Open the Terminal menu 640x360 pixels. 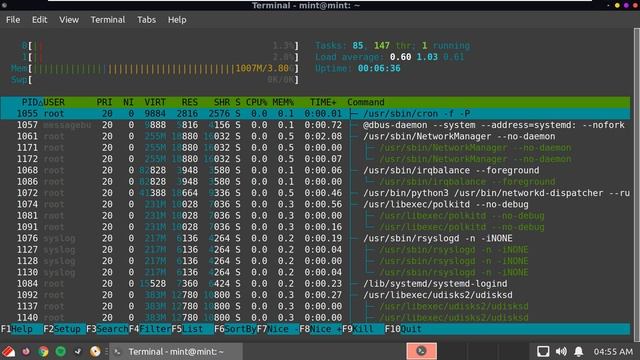(x=108, y=20)
